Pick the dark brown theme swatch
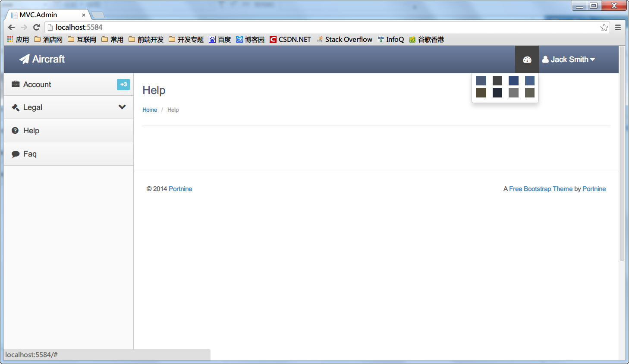Screen dimensions: 629x364 pos(481,93)
